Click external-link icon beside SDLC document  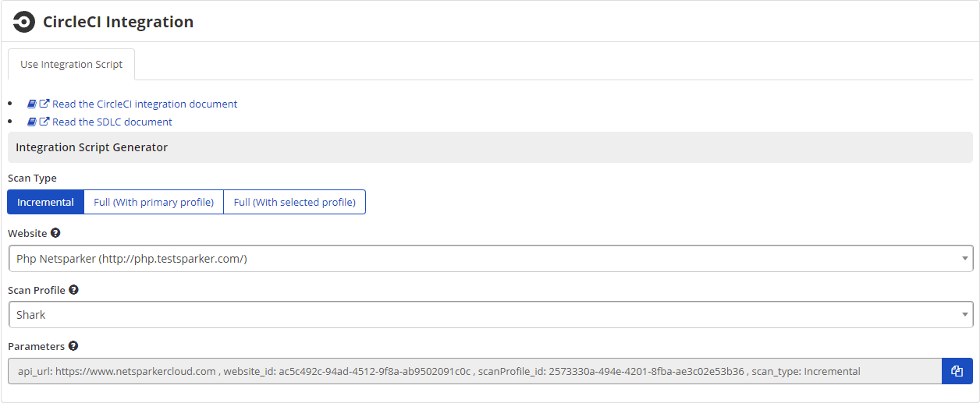point(44,122)
